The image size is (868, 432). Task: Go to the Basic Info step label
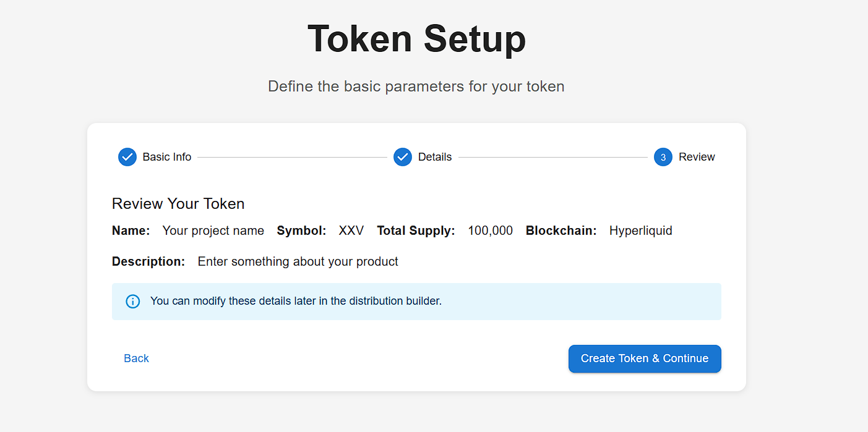coord(166,157)
